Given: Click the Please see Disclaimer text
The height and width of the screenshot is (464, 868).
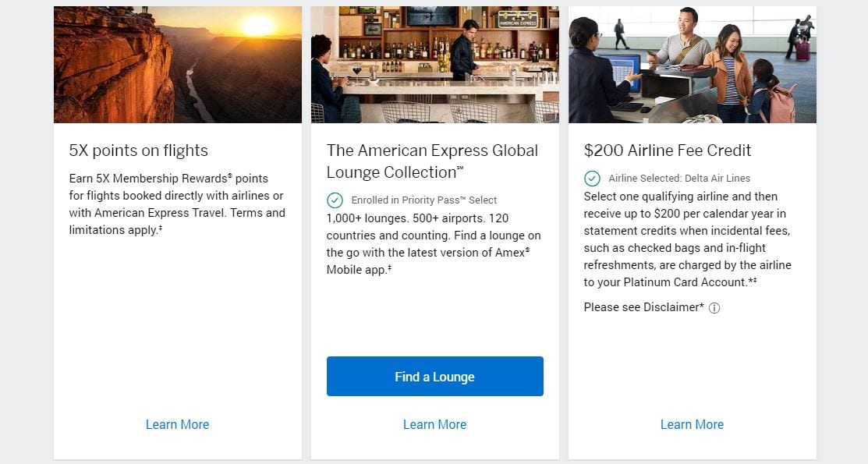Looking at the screenshot, I should coord(644,307).
